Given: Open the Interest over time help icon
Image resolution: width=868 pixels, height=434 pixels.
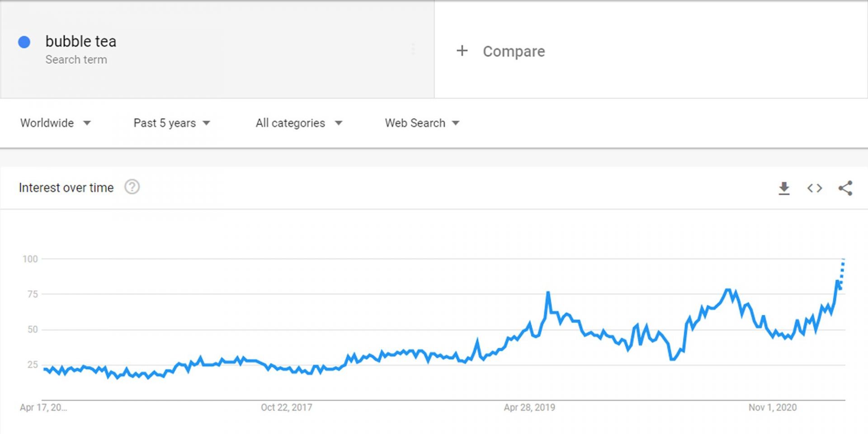Looking at the screenshot, I should click(x=132, y=187).
